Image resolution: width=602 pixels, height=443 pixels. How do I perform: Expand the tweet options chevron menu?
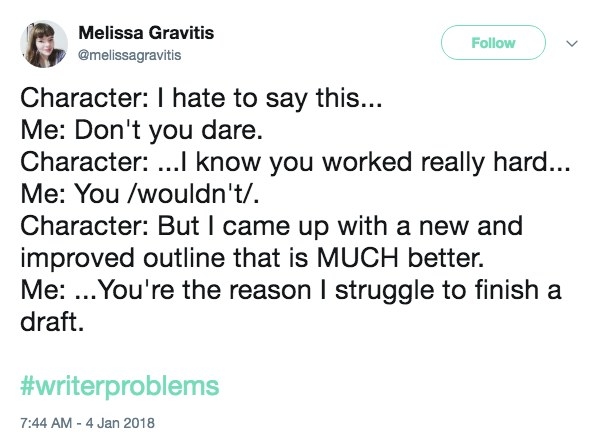pos(572,43)
